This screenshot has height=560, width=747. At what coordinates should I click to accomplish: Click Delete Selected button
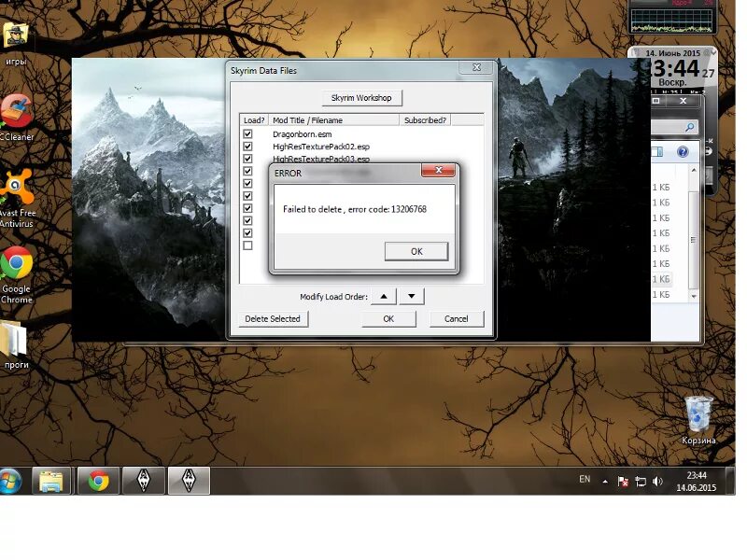click(x=273, y=318)
